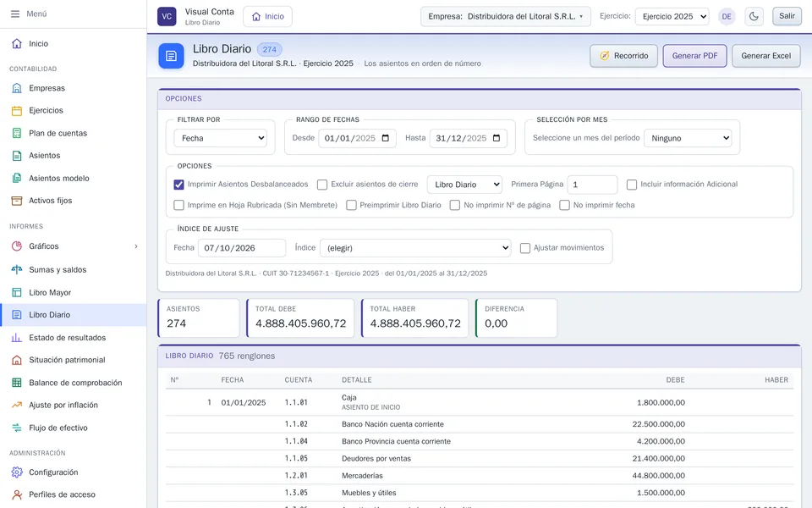Click the Gráficos pie chart icon
Screen dimensions: 812x508
17,246
